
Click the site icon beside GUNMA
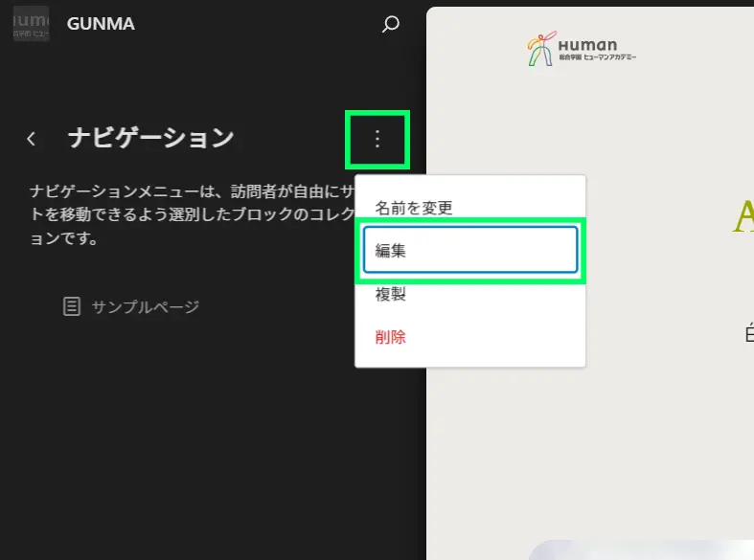(31, 24)
